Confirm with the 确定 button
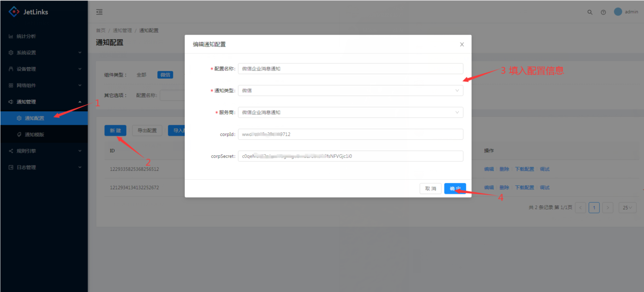The width and height of the screenshot is (644, 292). coord(455,188)
